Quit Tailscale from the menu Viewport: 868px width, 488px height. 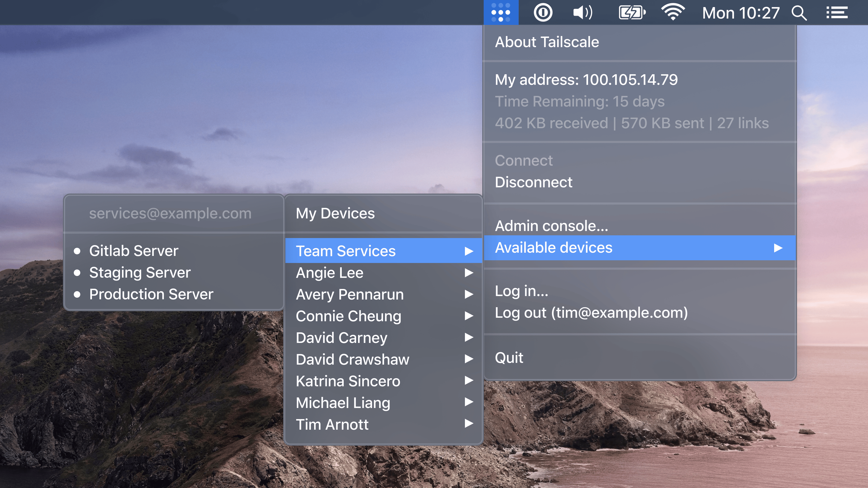pos(509,358)
